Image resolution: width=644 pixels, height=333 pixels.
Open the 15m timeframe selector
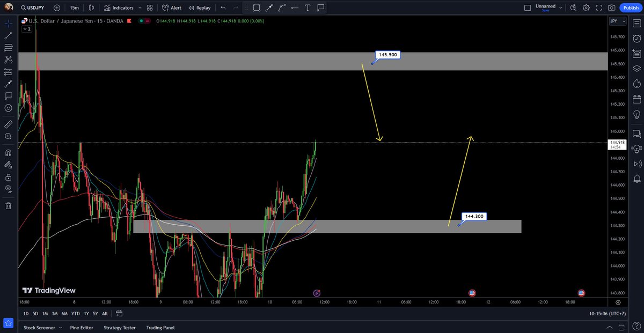tap(74, 8)
